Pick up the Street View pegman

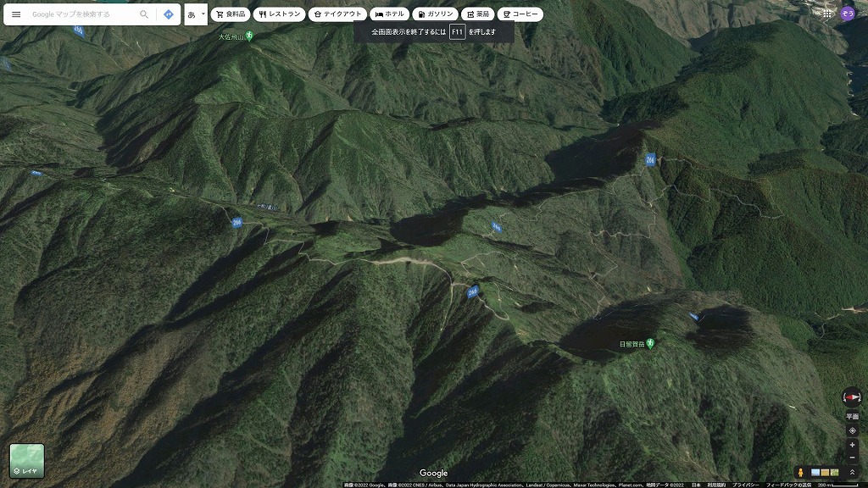(x=799, y=472)
